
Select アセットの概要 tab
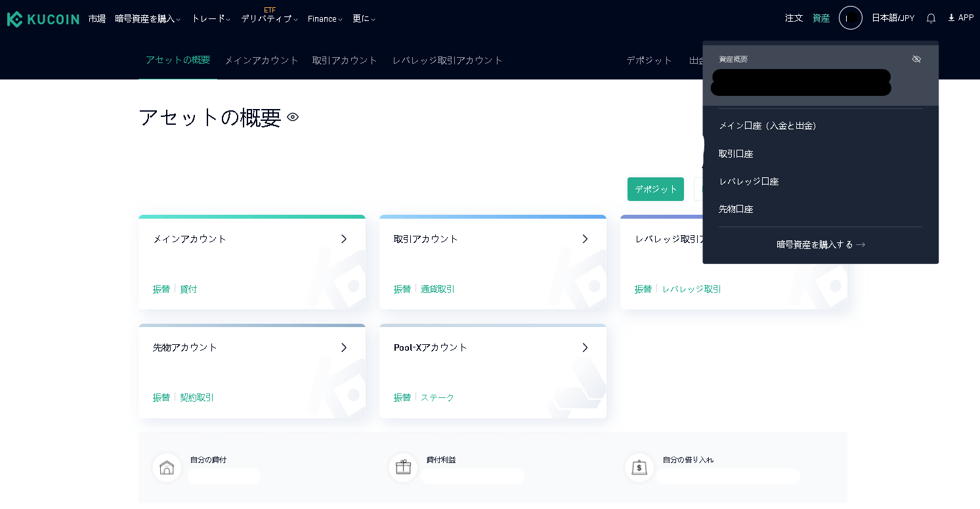(x=178, y=60)
